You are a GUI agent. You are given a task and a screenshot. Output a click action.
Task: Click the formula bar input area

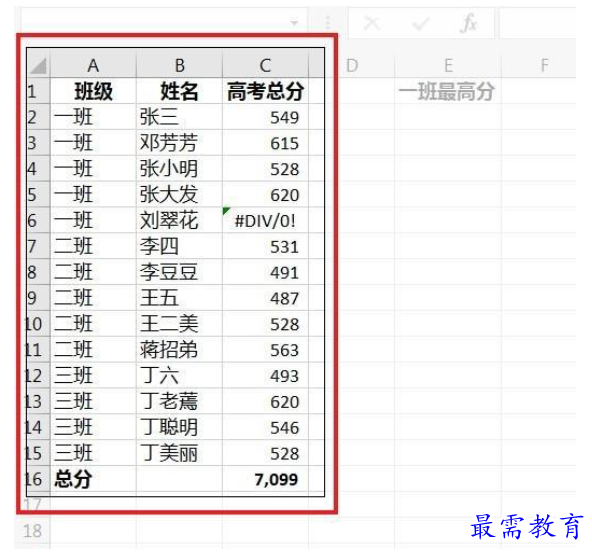point(538,23)
